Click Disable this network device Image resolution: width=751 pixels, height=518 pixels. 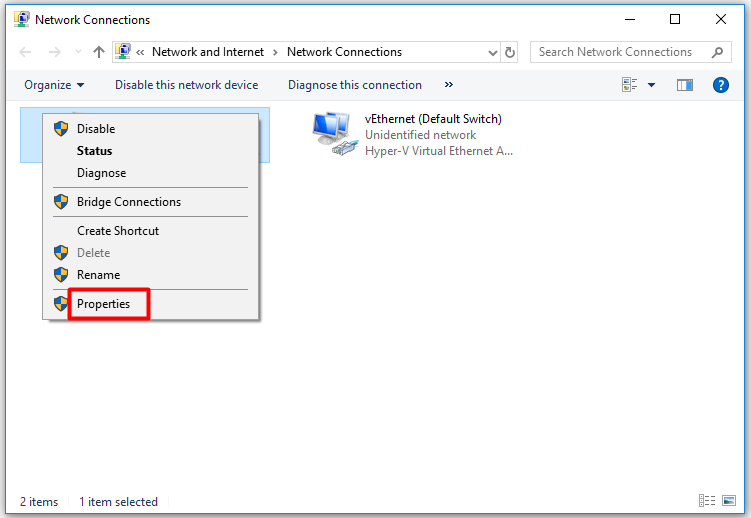(x=186, y=85)
